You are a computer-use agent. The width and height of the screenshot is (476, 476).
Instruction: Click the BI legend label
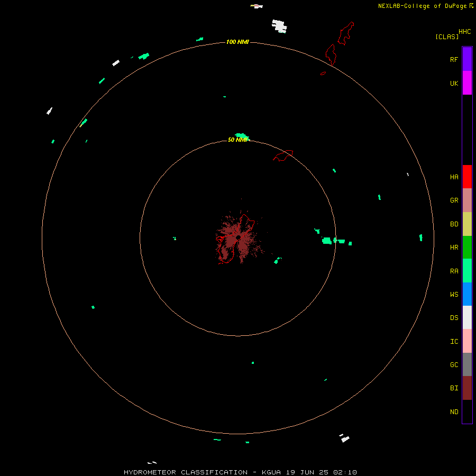point(454,388)
